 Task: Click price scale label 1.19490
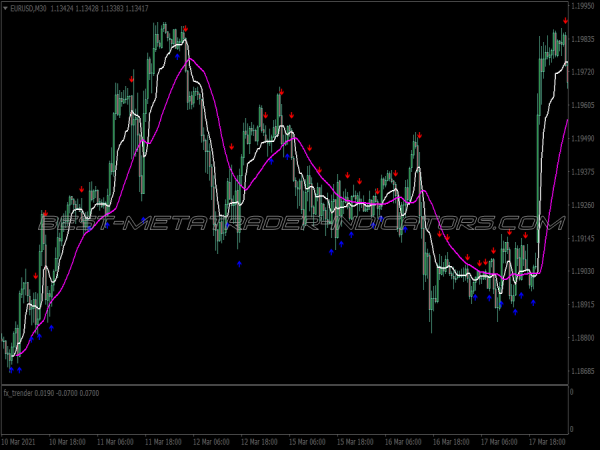pyautogui.click(x=583, y=139)
